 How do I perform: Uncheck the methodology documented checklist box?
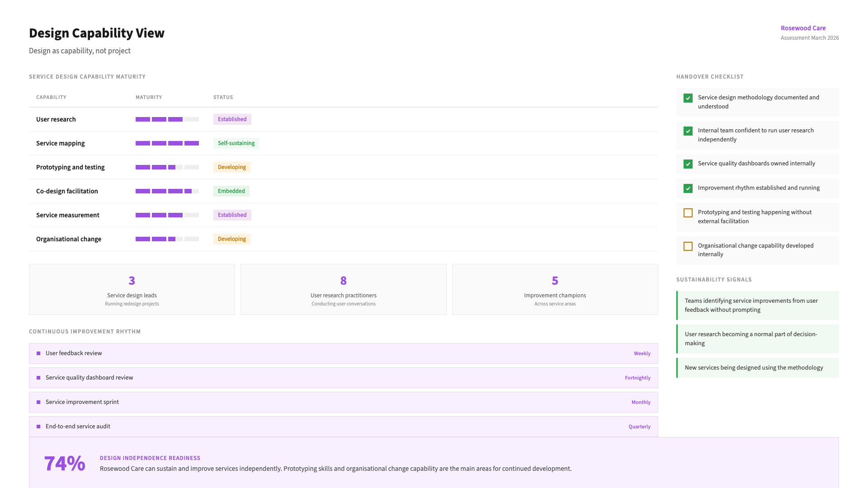[688, 98]
